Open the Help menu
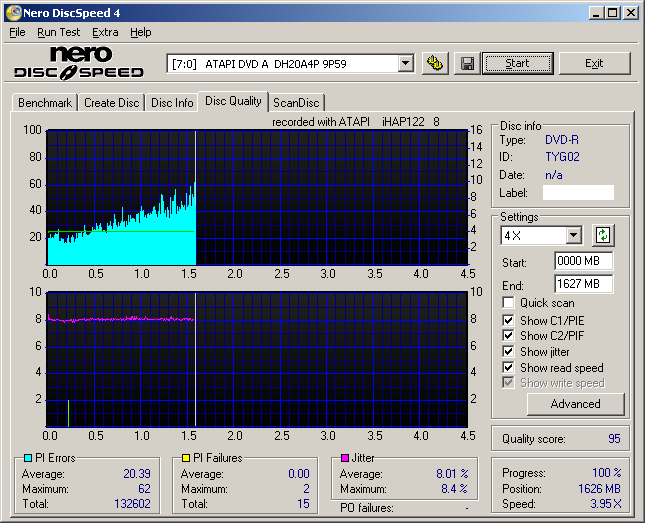Viewport: 645px width, 523px height. point(141,32)
